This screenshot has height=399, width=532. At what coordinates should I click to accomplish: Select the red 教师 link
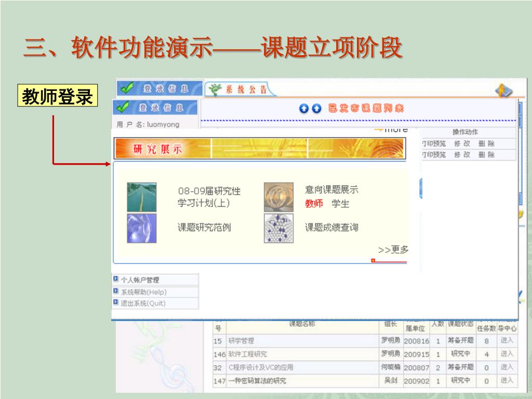pyautogui.click(x=314, y=204)
